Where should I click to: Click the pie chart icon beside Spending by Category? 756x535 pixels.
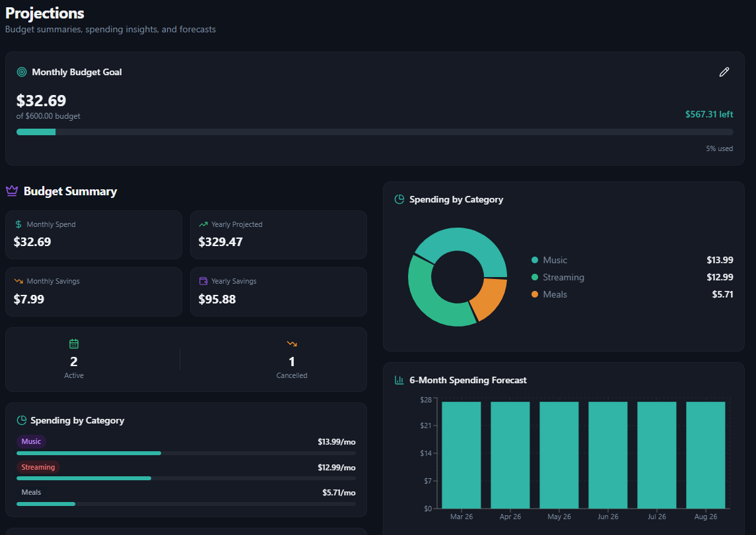coord(399,199)
